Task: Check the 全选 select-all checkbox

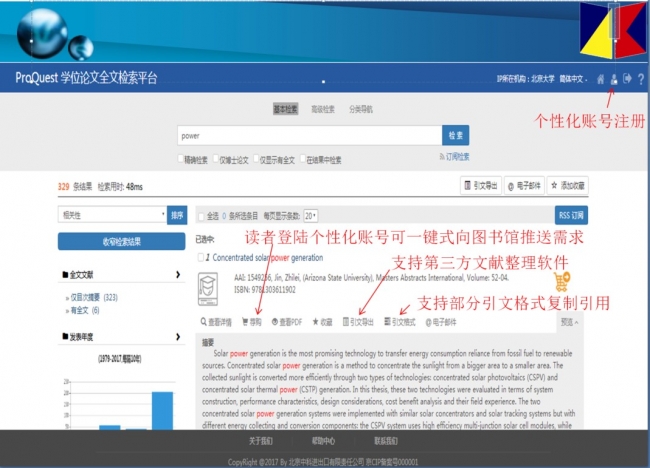Action: pyautogui.click(x=201, y=216)
